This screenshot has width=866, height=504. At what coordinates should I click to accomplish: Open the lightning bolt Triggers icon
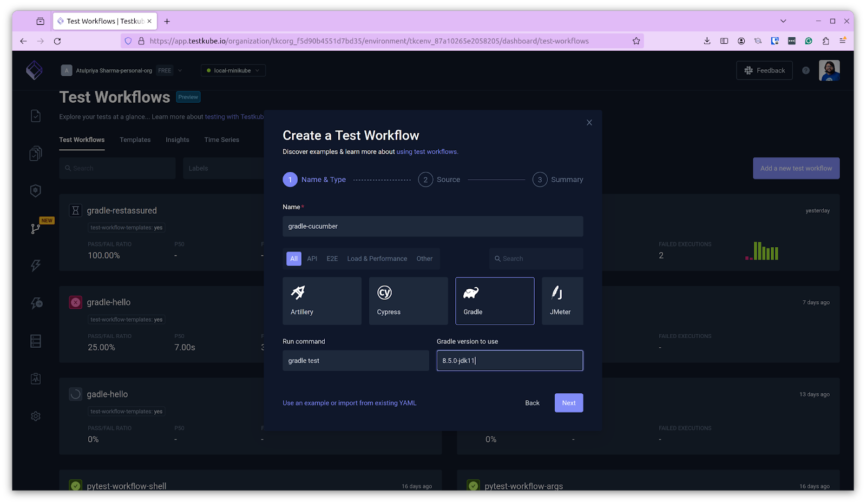pos(36,266)
